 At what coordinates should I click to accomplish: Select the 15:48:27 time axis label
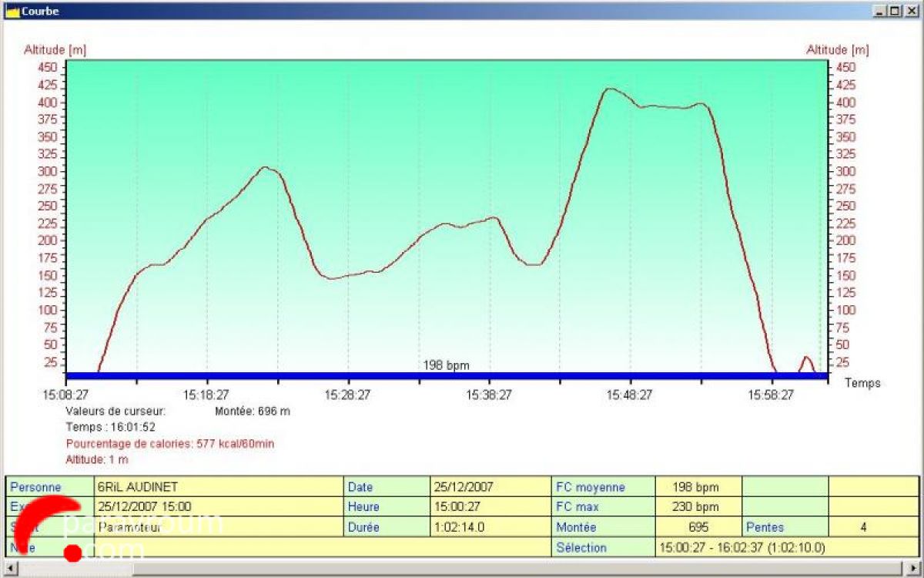[630, 395]
